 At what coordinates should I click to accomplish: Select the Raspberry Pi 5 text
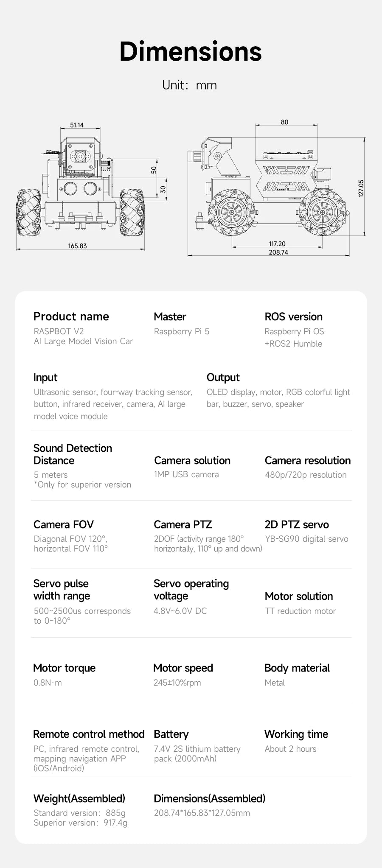click(x=182, y=331)
